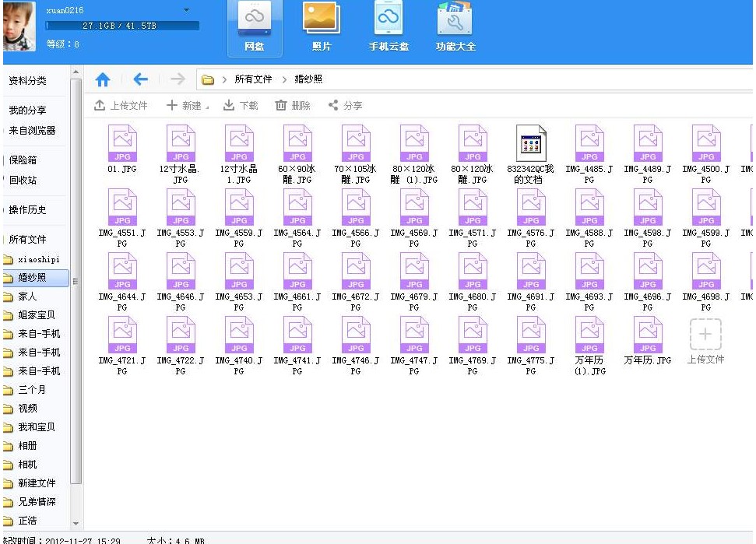Viewport: 756px width, 544px height.
Task: Click the storage usage progress bar
Action: coord(122,26)
